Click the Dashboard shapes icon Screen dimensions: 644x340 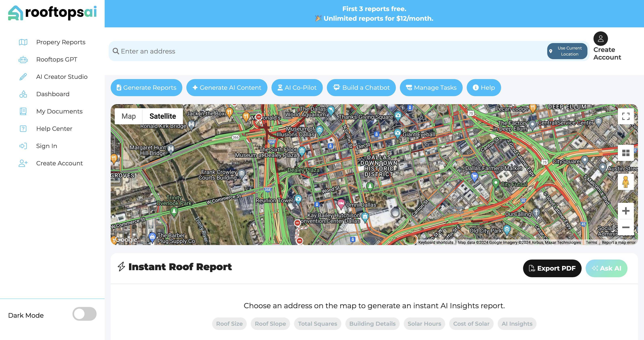pos(23,94)
